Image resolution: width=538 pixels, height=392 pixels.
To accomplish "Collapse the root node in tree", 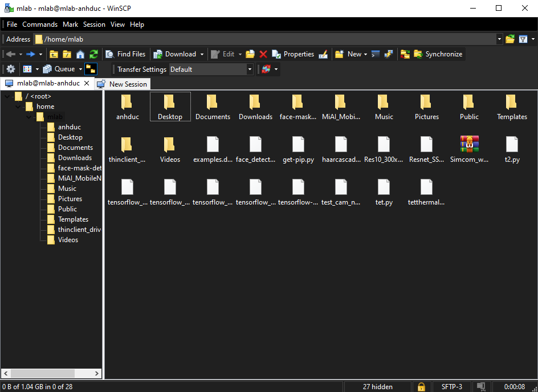I will click(7, 96).
